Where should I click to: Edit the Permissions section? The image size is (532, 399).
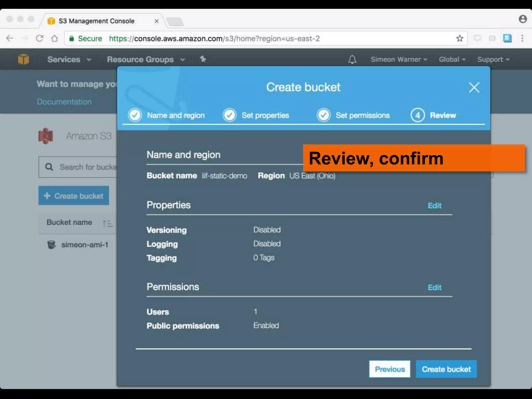(435, 287)
